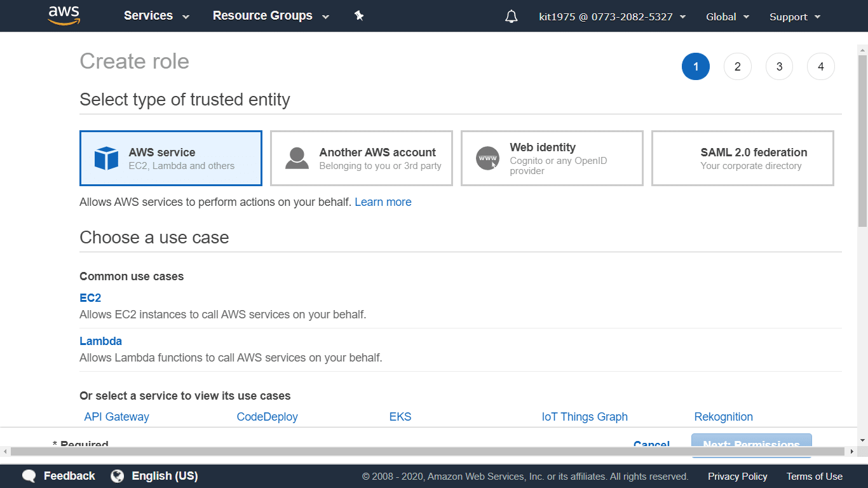
Task: Click the cube icon on the AWS service card
Action: pos(107,157)
